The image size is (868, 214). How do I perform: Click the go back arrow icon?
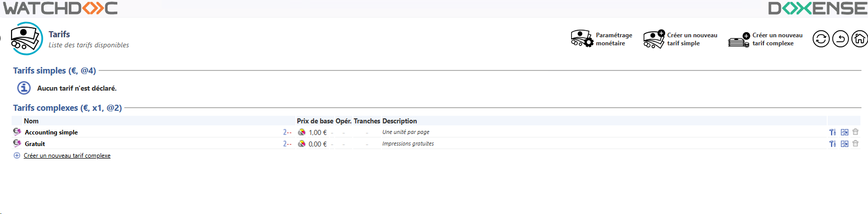840,39
